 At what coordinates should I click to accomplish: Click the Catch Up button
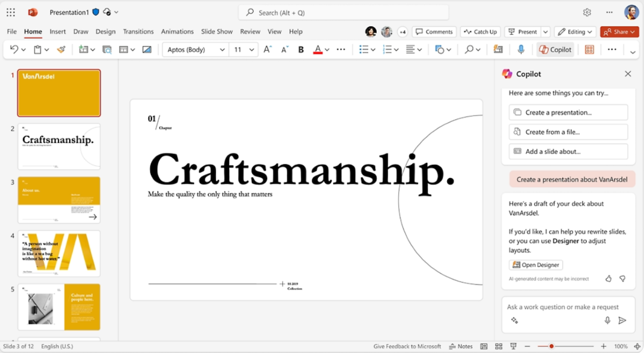pos(481,32)
